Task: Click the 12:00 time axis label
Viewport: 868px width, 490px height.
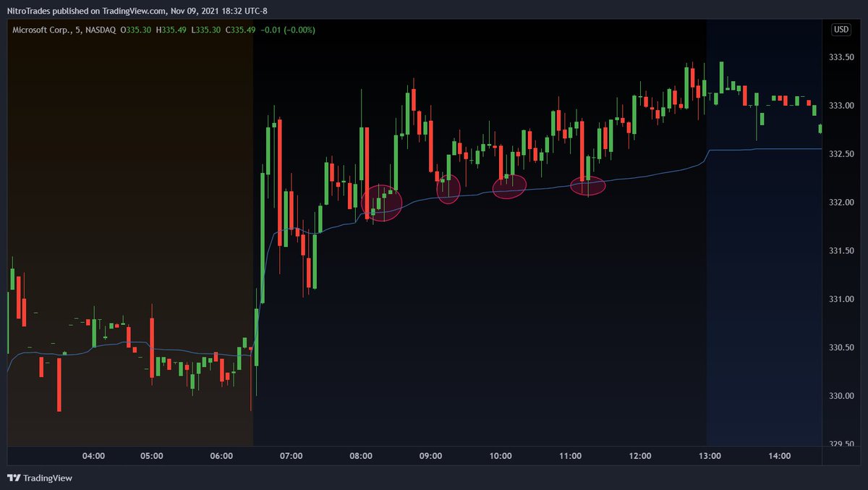Action: (641, 456)
